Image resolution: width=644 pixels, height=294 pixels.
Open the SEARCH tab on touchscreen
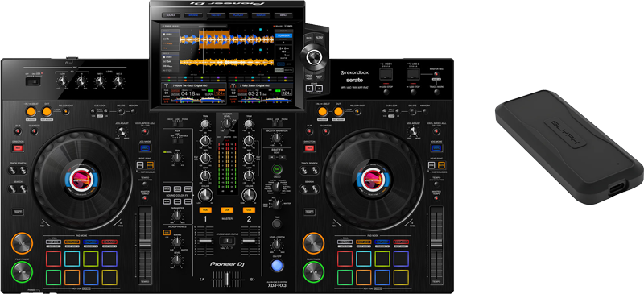point(260,15)
